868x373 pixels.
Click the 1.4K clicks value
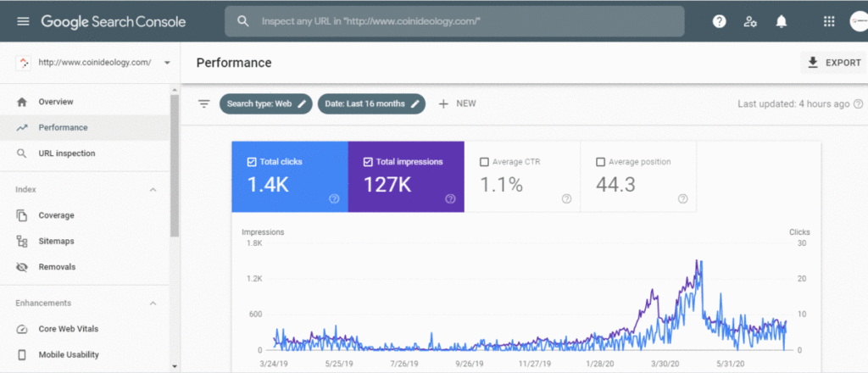(268, 185)
